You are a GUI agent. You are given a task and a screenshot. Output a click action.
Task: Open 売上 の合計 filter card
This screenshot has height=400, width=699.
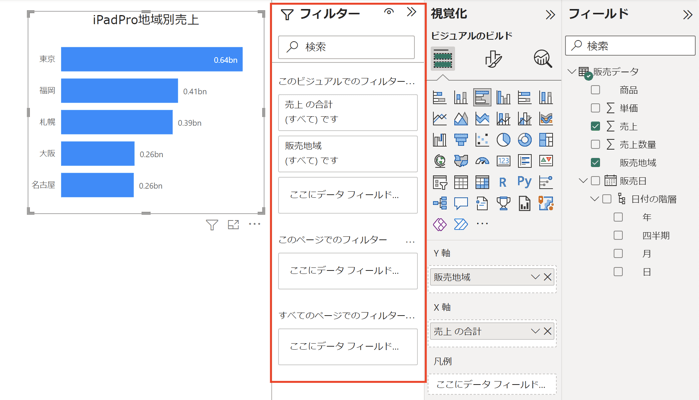(x=348, y=112)
